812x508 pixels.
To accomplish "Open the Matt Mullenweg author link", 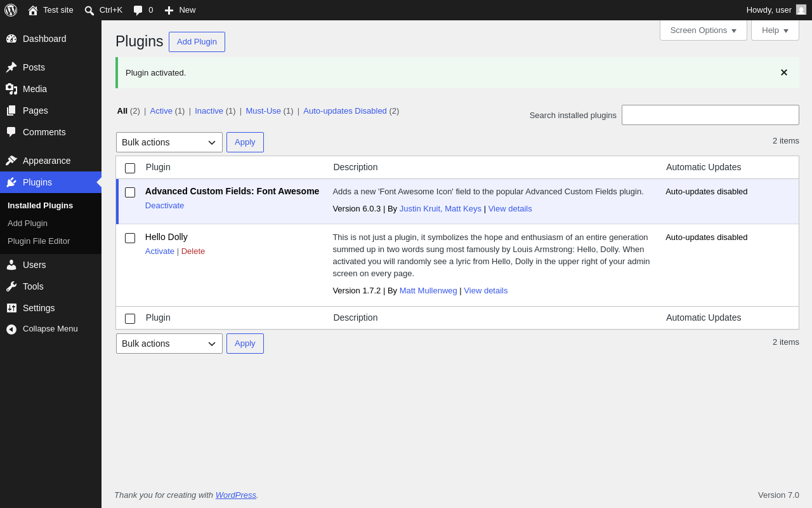I will (428, 290).
